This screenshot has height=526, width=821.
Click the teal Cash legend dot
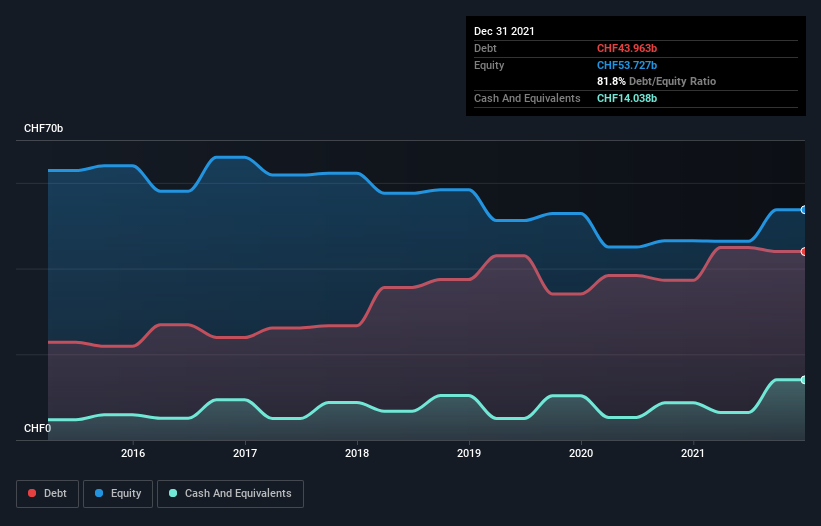coord(173,493)
